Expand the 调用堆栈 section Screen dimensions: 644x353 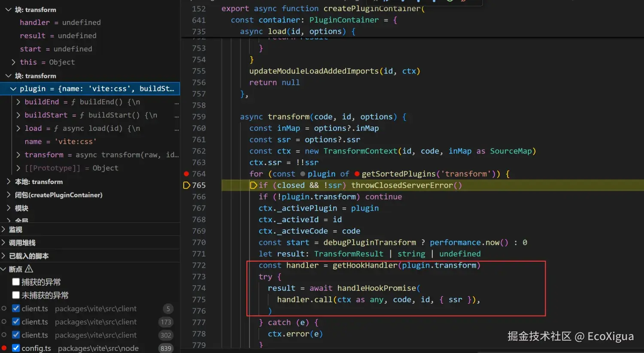click(3, 243)
